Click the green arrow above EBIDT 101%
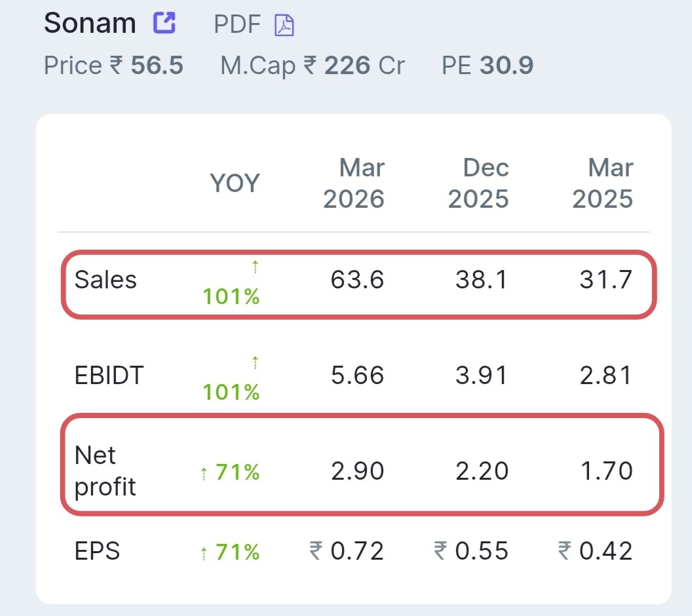 tap(255, 362)
